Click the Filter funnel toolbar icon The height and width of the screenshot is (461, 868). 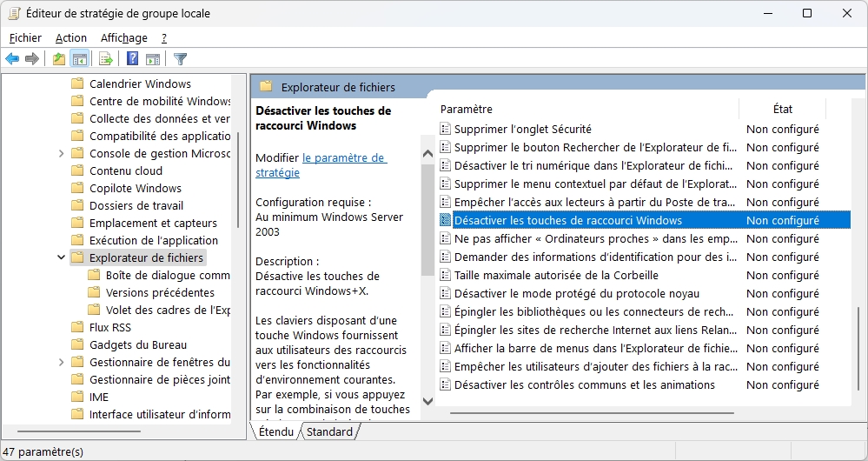coord(180,58)
